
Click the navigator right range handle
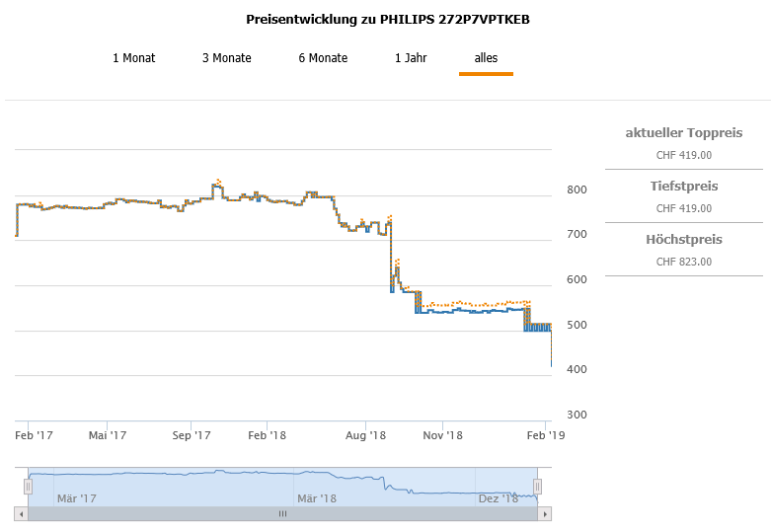[x=538, y=486]
